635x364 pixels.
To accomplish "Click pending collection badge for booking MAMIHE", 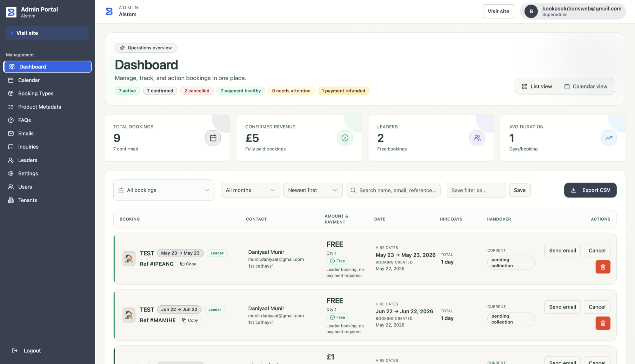I will (x=511, y=319).
